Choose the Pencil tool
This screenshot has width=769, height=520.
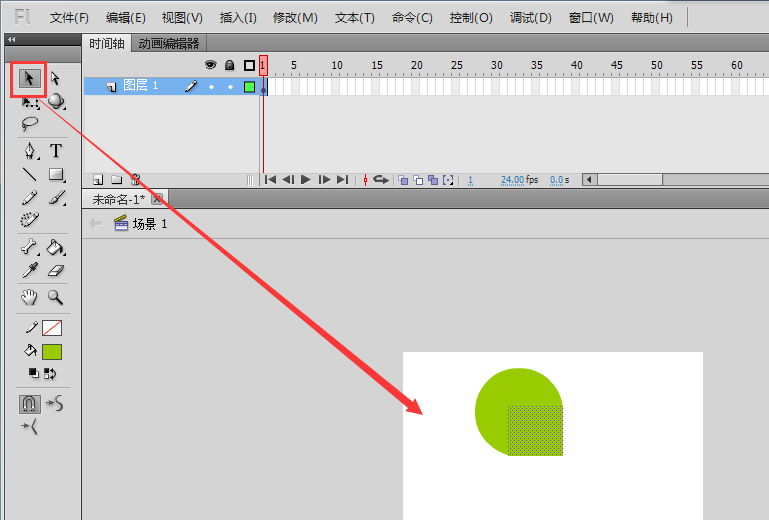click(x=29, y=198)
